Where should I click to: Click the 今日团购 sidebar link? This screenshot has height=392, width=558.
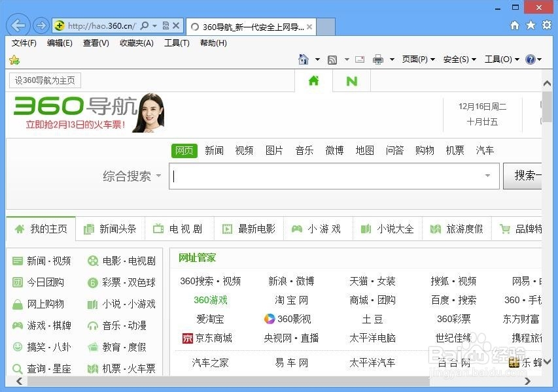click(x=45, y=282)
